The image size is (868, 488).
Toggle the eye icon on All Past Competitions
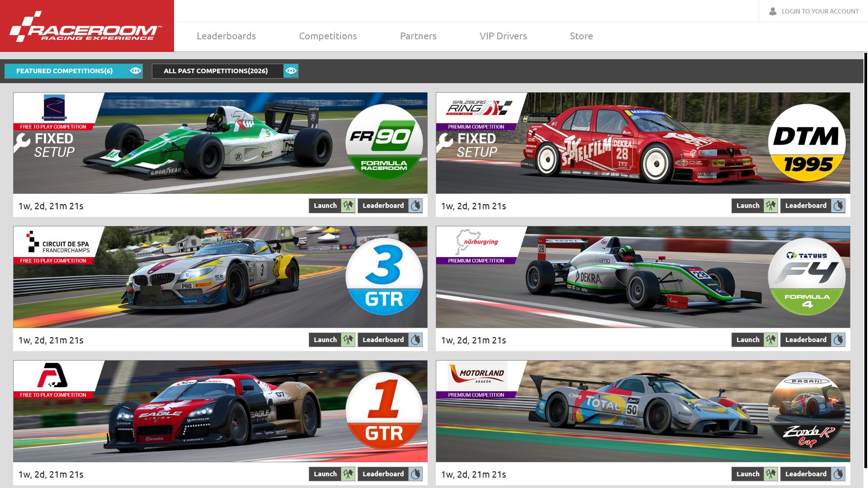tap(291, 70)
